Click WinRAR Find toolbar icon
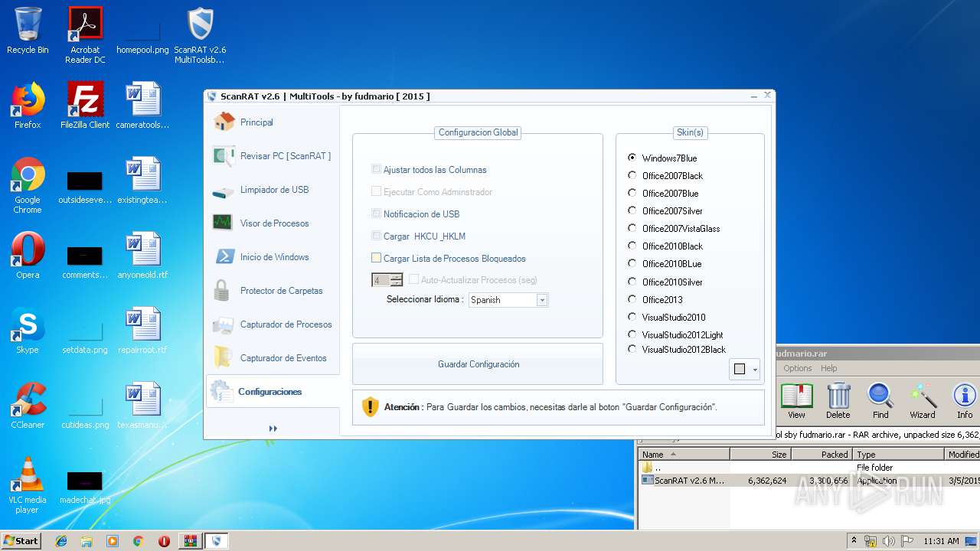 coord(880,401)
